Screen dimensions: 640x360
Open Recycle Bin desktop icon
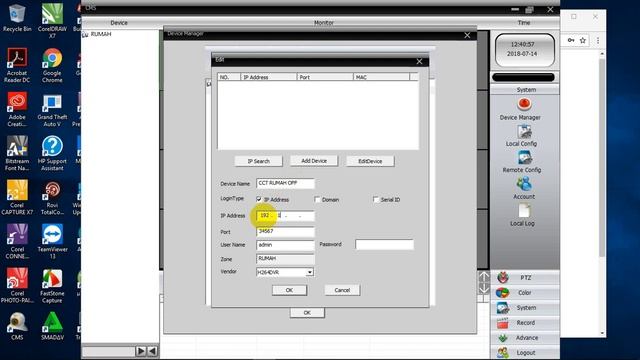pyautogui.click(x=17, y=18)
